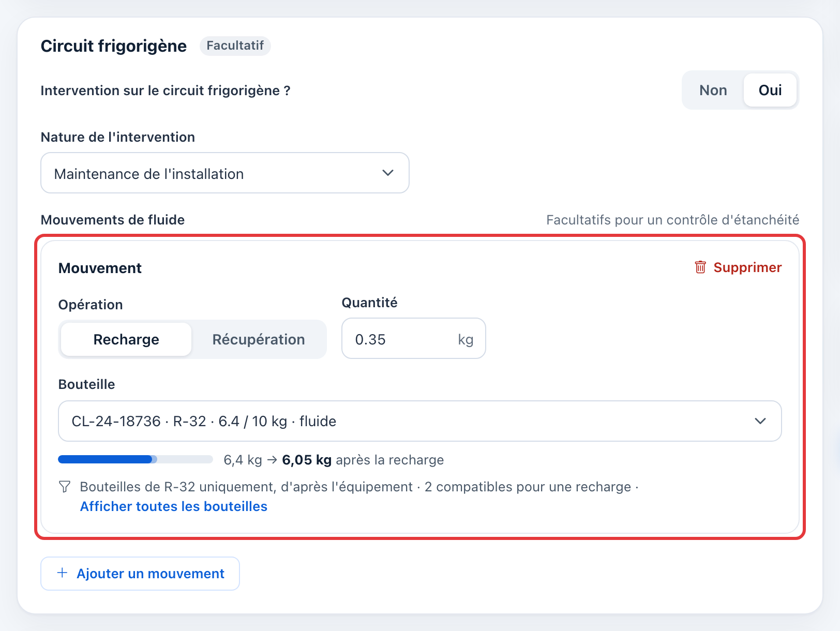Select Oui for circuit frigorigène intervention
This screenshot has height=631, width=840.
click(770, 90)
